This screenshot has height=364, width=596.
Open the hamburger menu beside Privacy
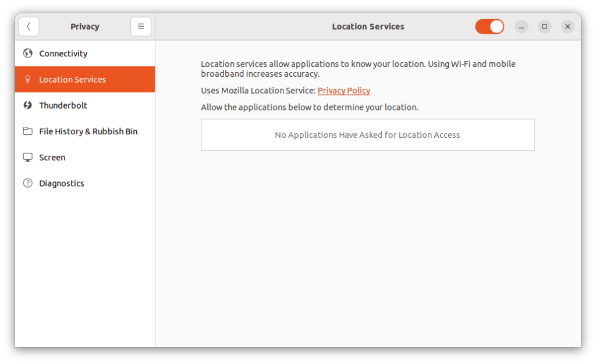click(141, 27)
